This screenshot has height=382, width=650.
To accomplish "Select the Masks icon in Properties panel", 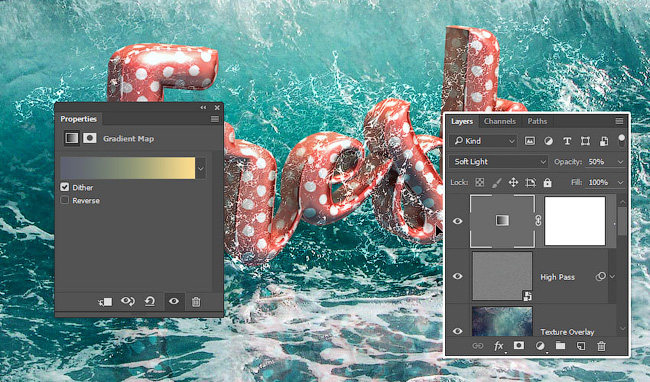I will 90,138.
